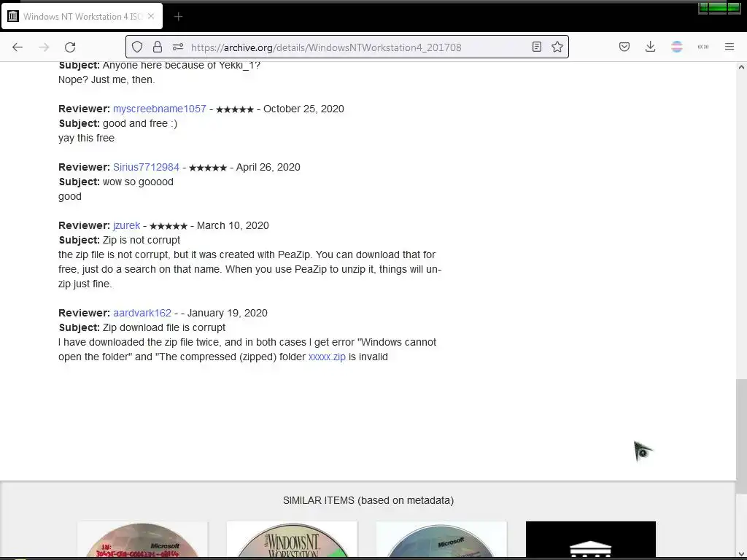Screen dimensions: 747x560
Task: Click the date "January 19, 2020"
Action: point(228,313)
